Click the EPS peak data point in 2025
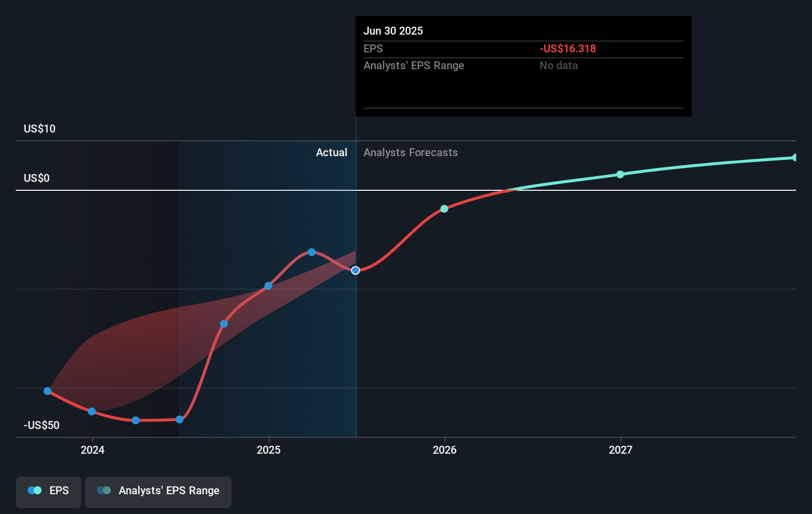Image resolution: width=812 pixels, height=514 pixels. tap(311, 252)
